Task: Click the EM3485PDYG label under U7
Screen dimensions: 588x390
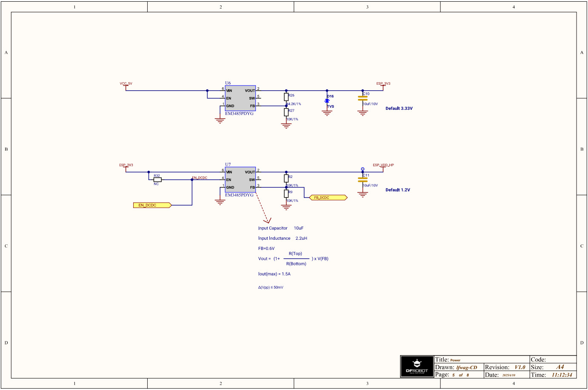Action: pos(239,195)
